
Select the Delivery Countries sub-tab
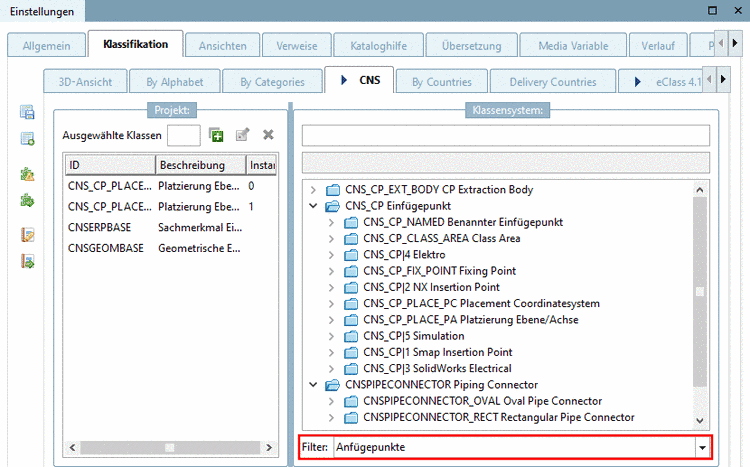(553, 82)
